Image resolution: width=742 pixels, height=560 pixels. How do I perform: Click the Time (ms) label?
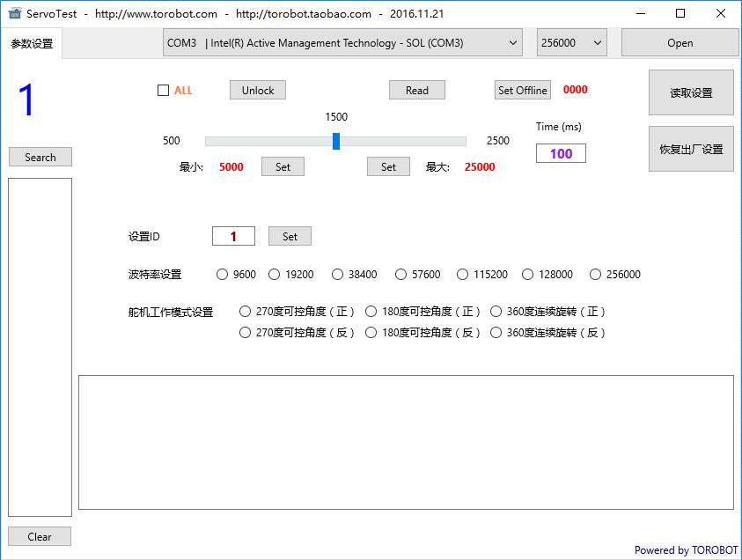[559, 127]
